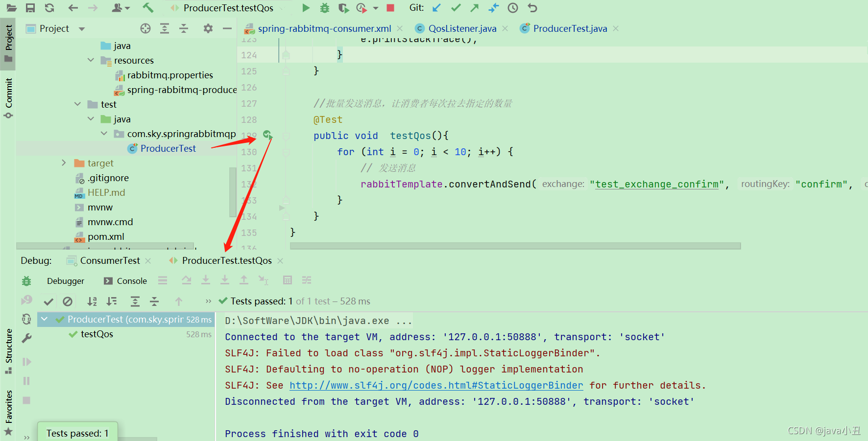Build project with the hammer icon

click(148, 8)
